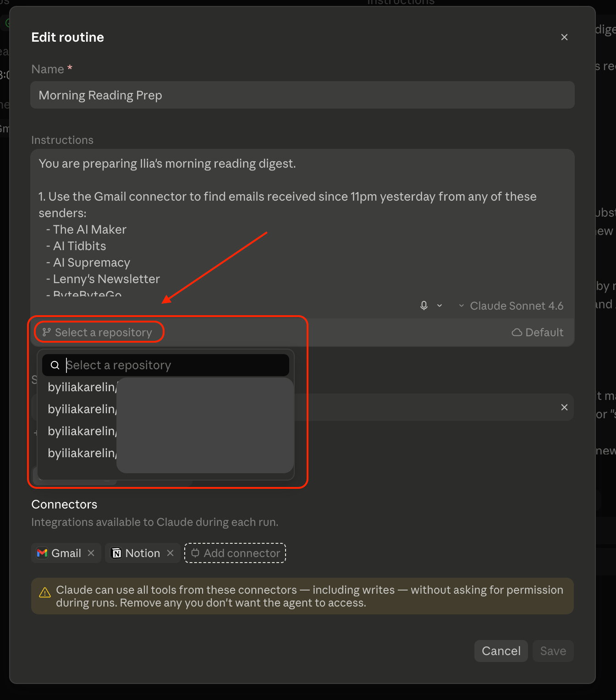The image size is (616, 700).
Task: Click the X beside the schedule row
Action: coord(564,407)
